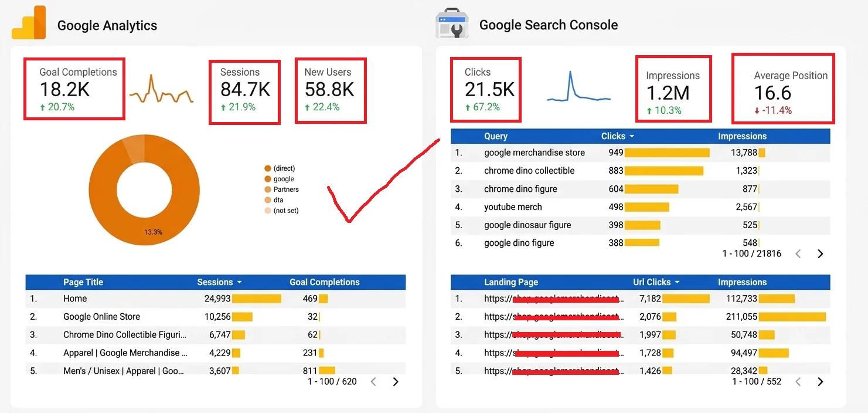Open the first landing page URL
This screenshot has height=413, width=868.
[554, 299]
